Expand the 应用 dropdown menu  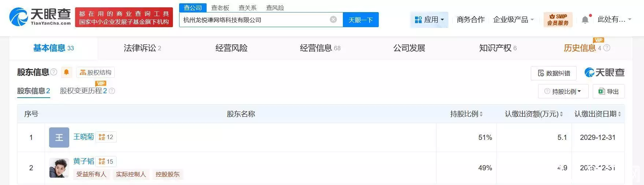[x=429, y=19]
